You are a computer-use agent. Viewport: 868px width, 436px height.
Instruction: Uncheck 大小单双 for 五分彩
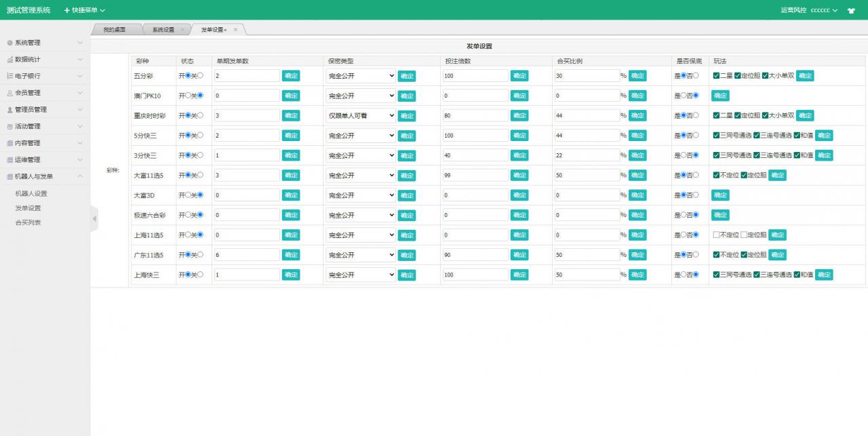tap(766, 76)
